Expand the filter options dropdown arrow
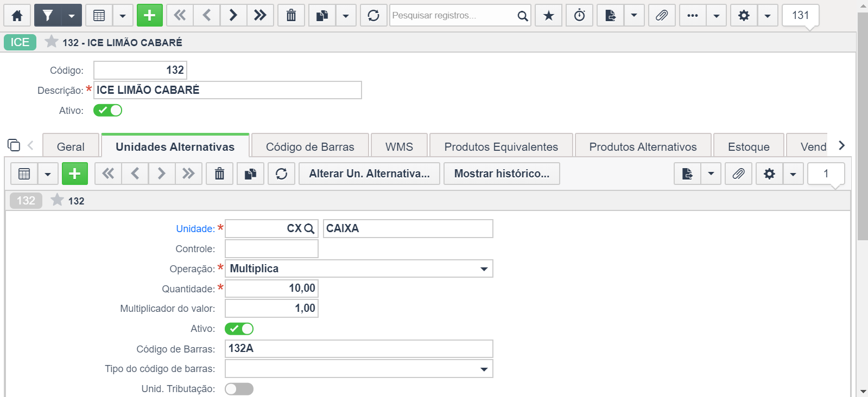Screen dimensions: 868x397 [x=72, y=15]
